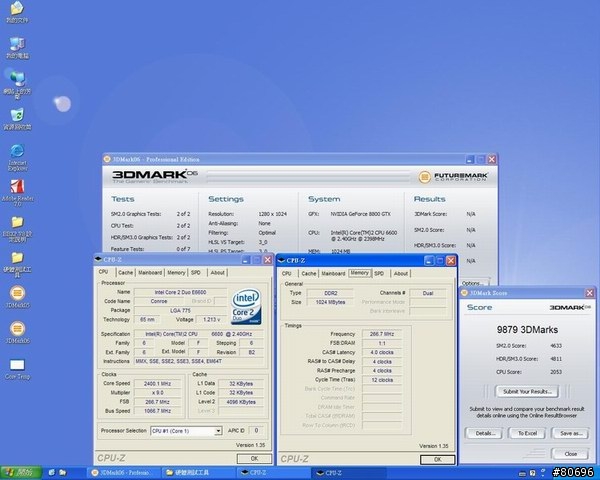Open the desktop folder below Adobe Reader

(x=17, y=229)
